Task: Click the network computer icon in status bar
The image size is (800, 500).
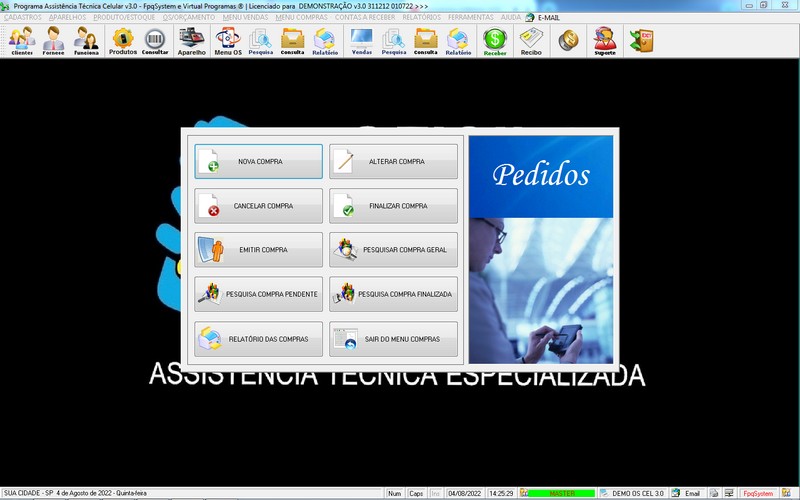Action: (729, 493)
